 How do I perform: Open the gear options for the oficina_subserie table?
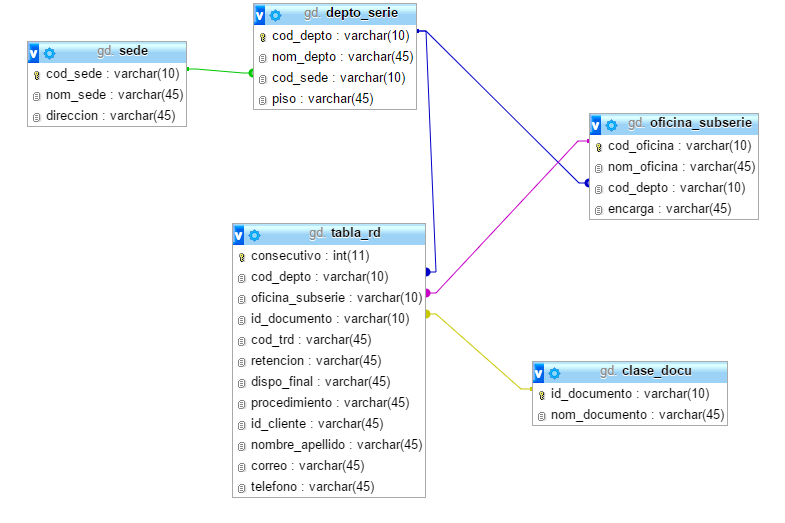(x=612, y=125)
